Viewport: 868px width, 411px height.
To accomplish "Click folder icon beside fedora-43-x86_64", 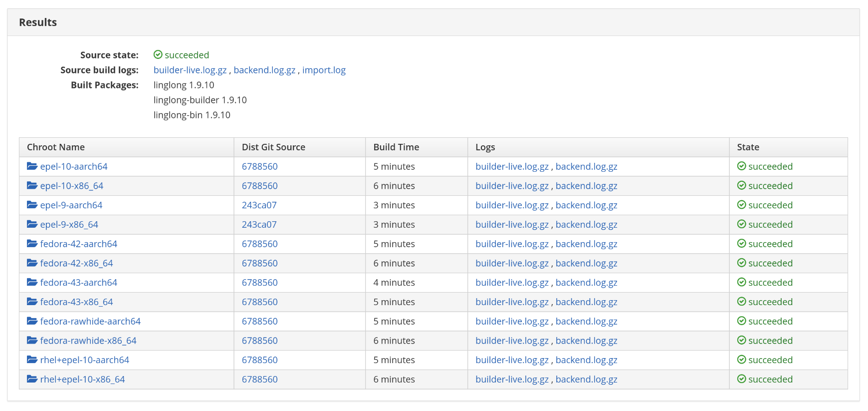I will click(32, 302).
